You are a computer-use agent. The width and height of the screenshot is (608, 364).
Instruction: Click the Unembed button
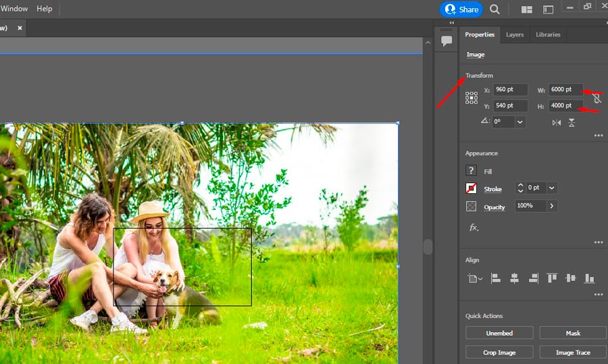tap(499, 333)
